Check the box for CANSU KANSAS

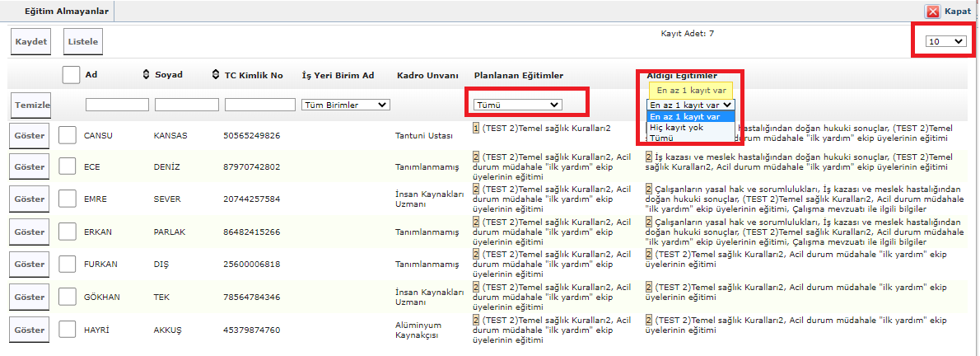click(x=68, y=135)
